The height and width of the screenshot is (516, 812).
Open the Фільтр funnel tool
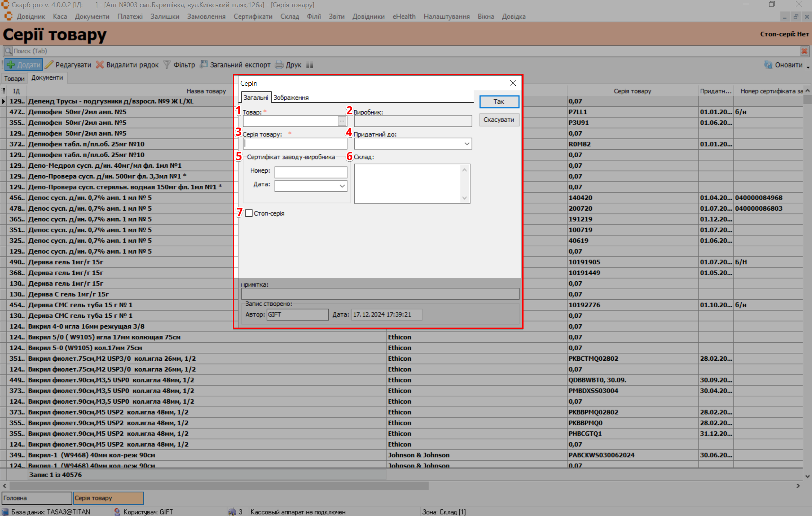[167, 65]
